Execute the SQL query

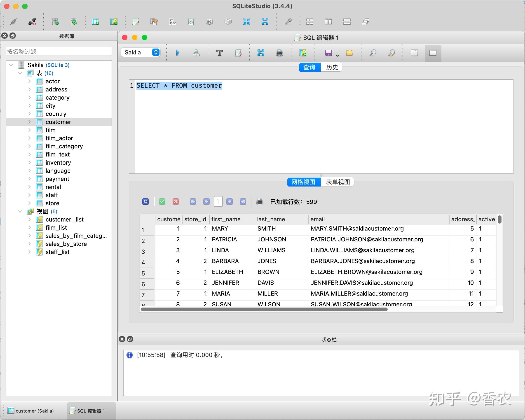[177, 53]
